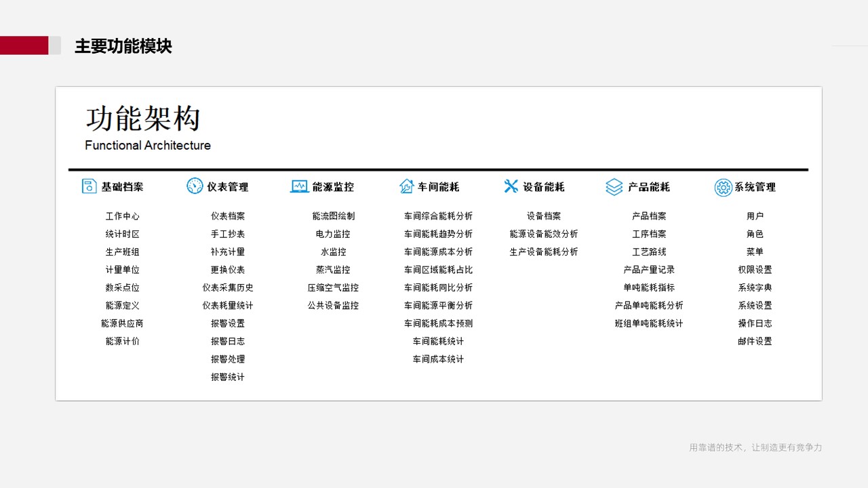Click the 邮件设置 item
The width and height of the screenshot is (868, 488).
[x=755, y=342]
